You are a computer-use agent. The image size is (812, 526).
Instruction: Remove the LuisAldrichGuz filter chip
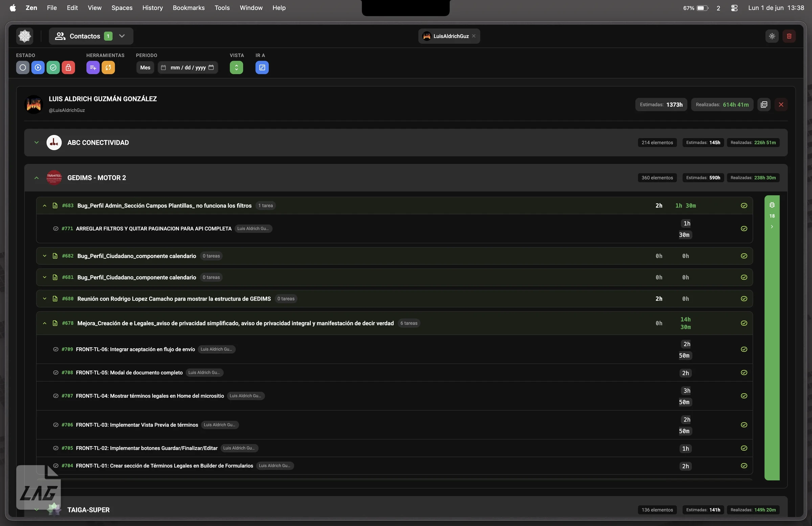coord(474,36)
